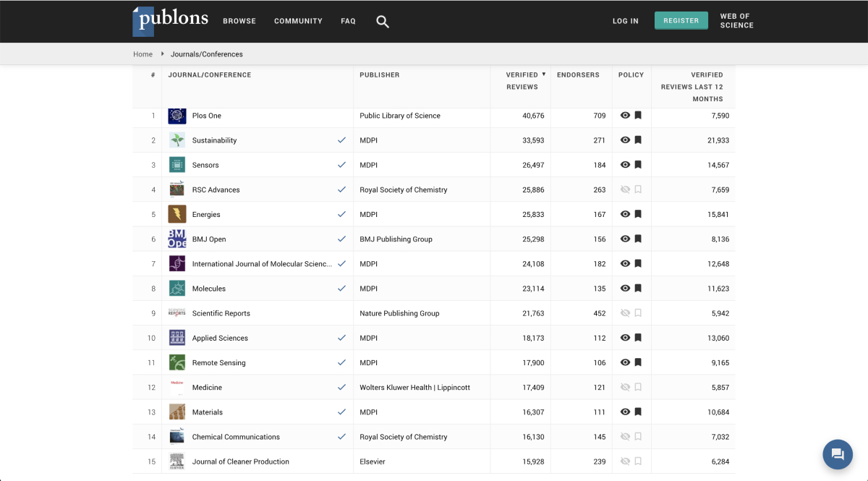Open the Community menu
Image resolution: width=868 pixels, height=481 pixels.
tap(298, 21)
